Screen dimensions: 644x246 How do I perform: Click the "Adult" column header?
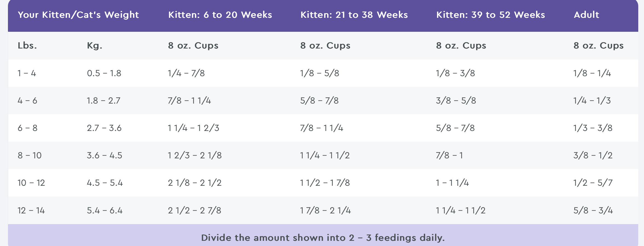586,15
